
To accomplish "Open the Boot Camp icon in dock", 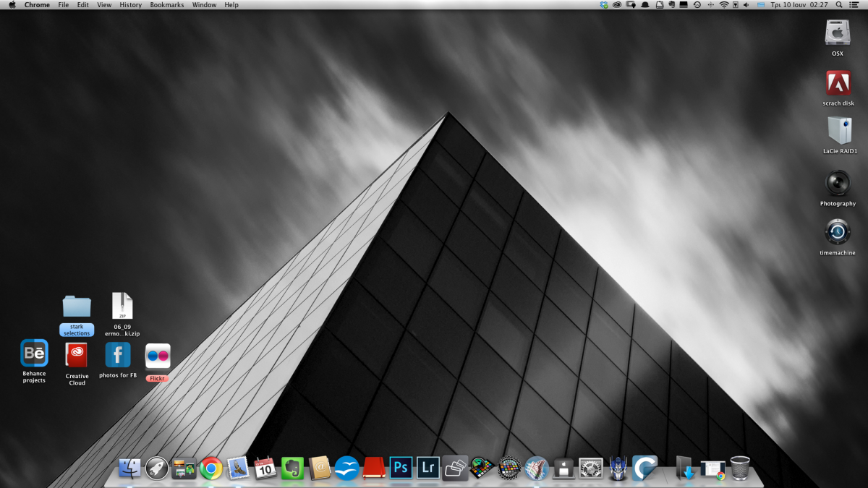I will coord(563,468).
